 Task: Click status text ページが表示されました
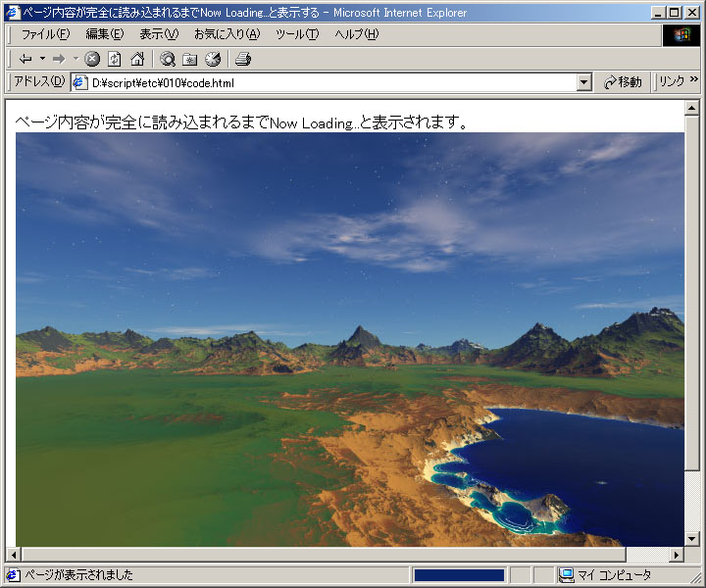(x=78, y=575)
